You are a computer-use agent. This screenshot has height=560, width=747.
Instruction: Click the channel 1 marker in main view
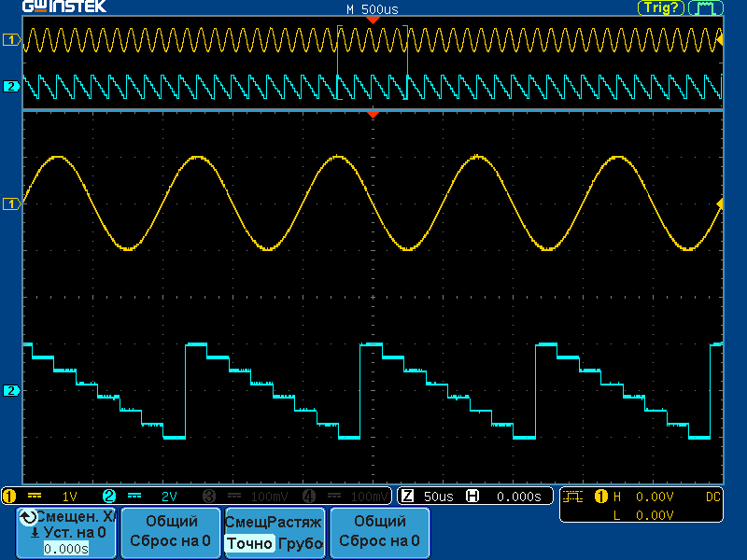12,203
